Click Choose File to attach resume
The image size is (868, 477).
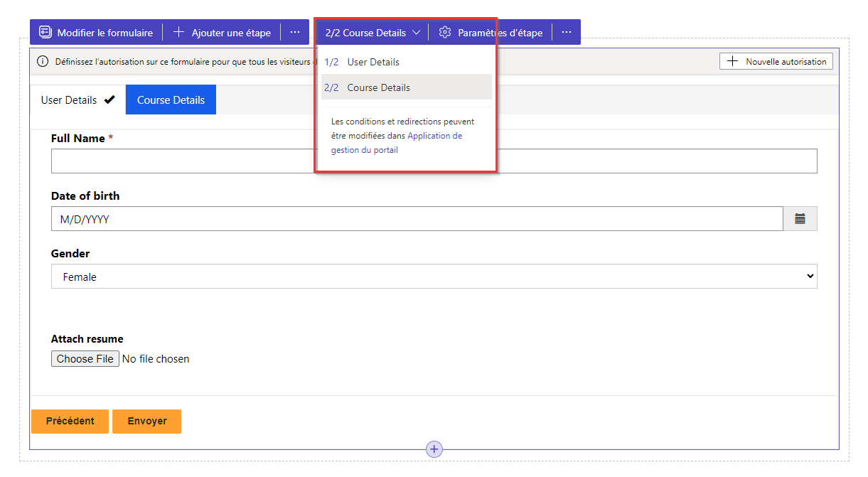point(85,359)
